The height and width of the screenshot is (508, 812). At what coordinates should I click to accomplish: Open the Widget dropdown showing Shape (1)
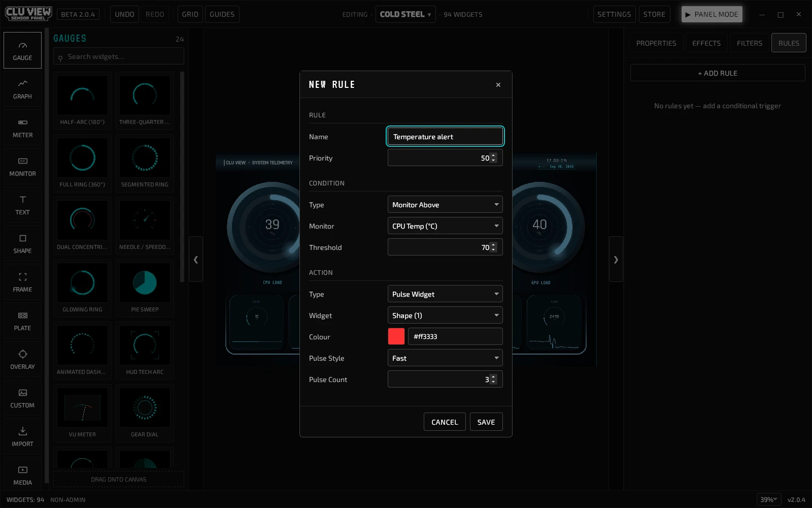(445, 315)
